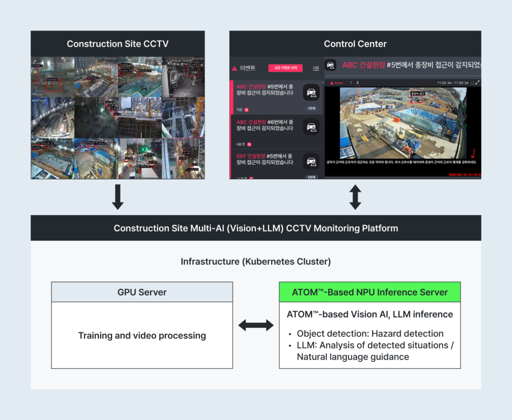
Task: Click vehicle warning icon on first ABC #5 event
Action: (311, 92)
